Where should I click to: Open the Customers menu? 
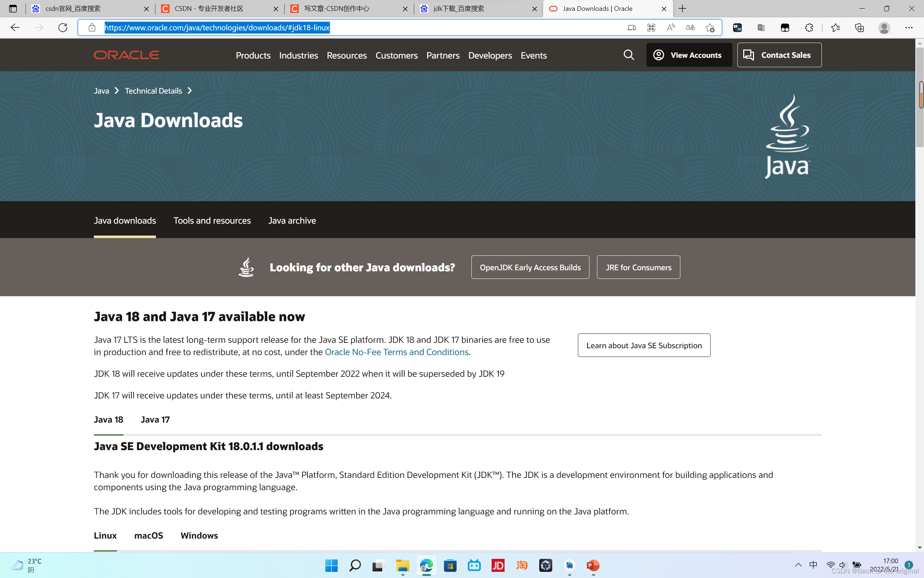click(396, 55)
